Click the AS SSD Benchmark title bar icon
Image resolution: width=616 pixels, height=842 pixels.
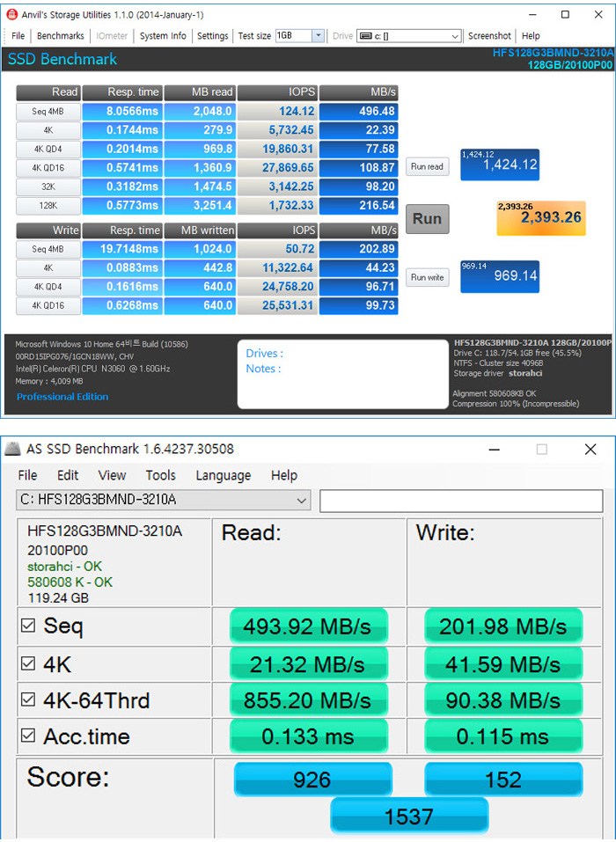(x=13, y=450)
